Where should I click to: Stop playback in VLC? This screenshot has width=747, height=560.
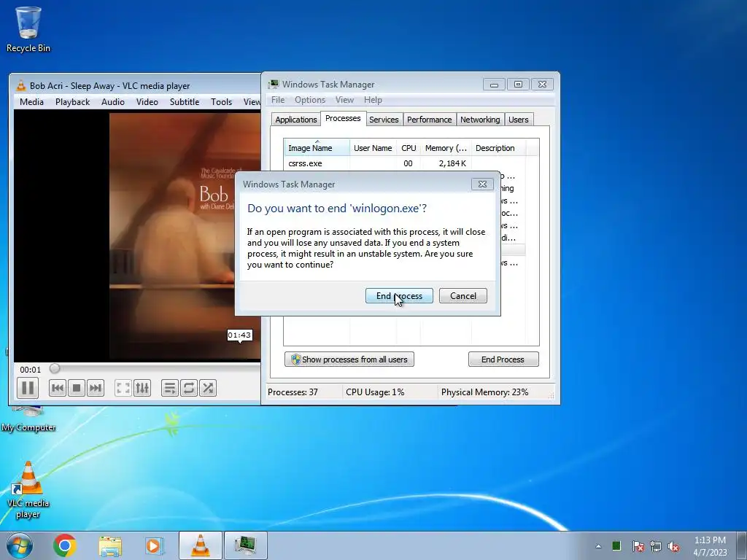tap(76, 388)
